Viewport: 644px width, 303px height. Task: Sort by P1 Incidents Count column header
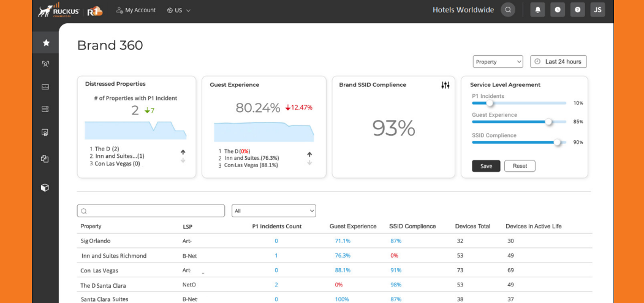[276, 226]
